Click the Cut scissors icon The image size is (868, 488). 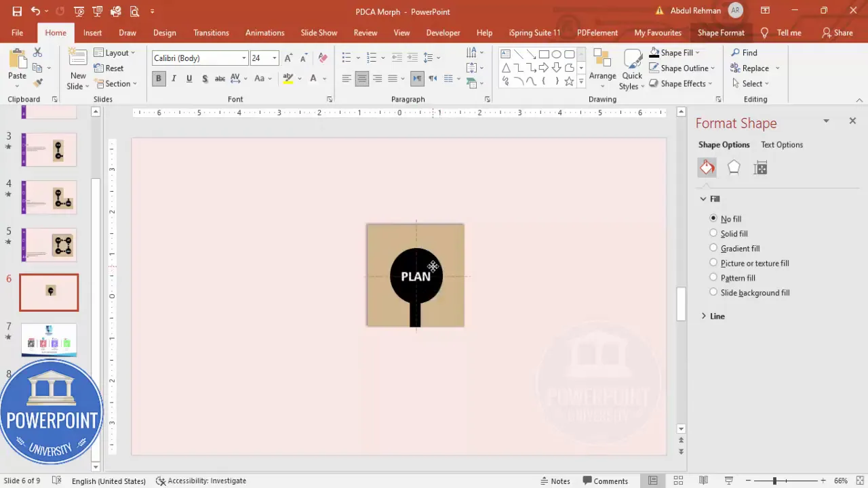click(37, 52)
